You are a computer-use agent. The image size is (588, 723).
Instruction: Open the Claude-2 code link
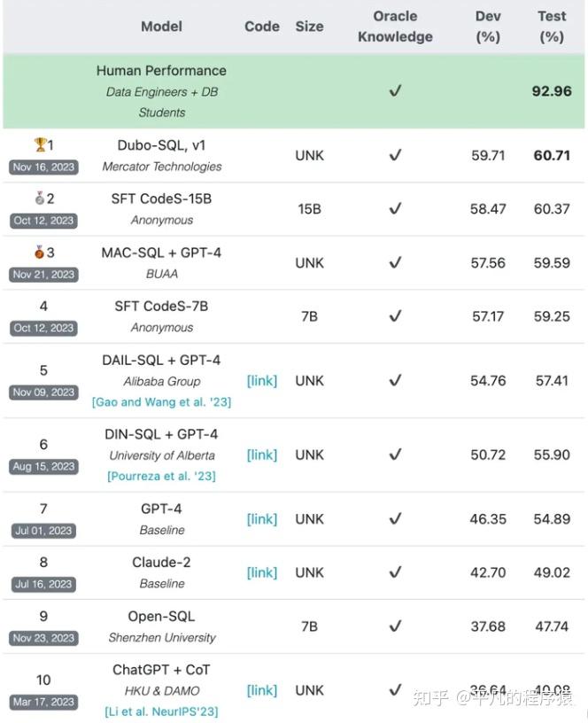coord(262,572)
